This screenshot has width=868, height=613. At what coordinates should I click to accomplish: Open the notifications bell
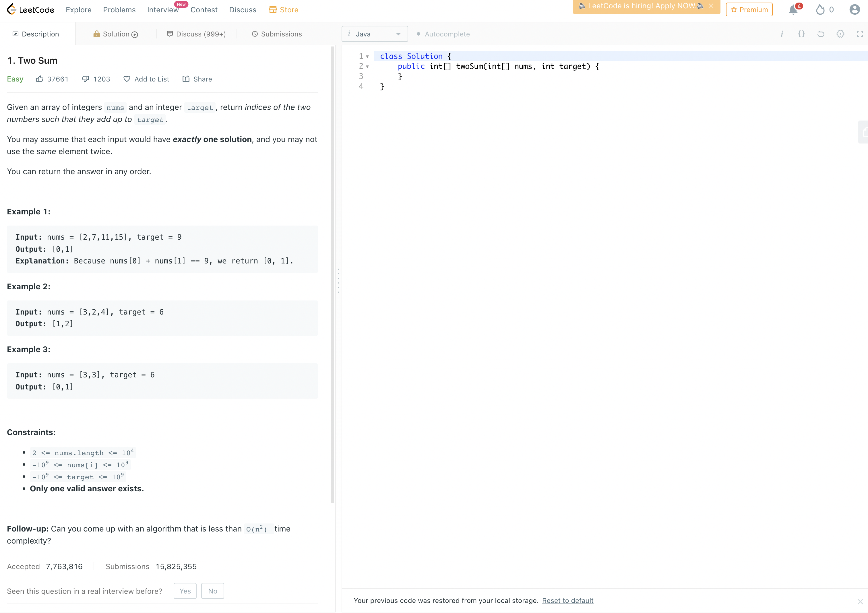[793, 10]
